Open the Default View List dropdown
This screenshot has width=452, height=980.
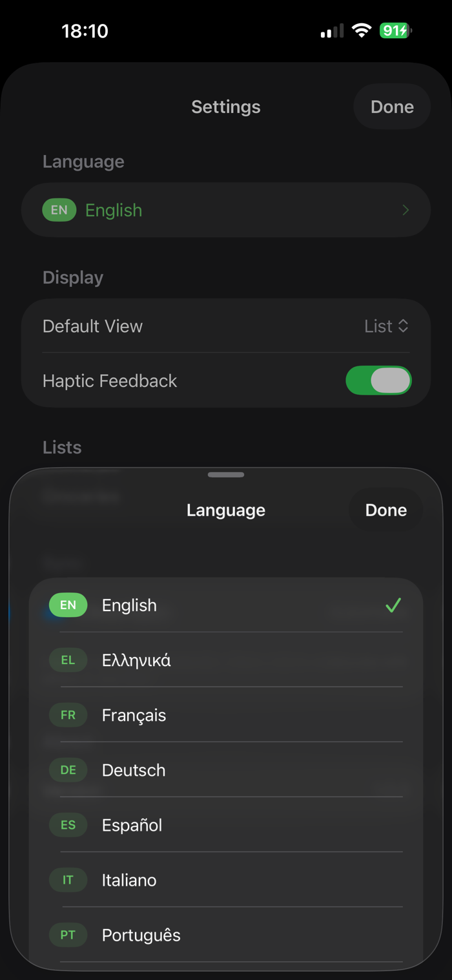pyautogui.click(x=386, y=326)
